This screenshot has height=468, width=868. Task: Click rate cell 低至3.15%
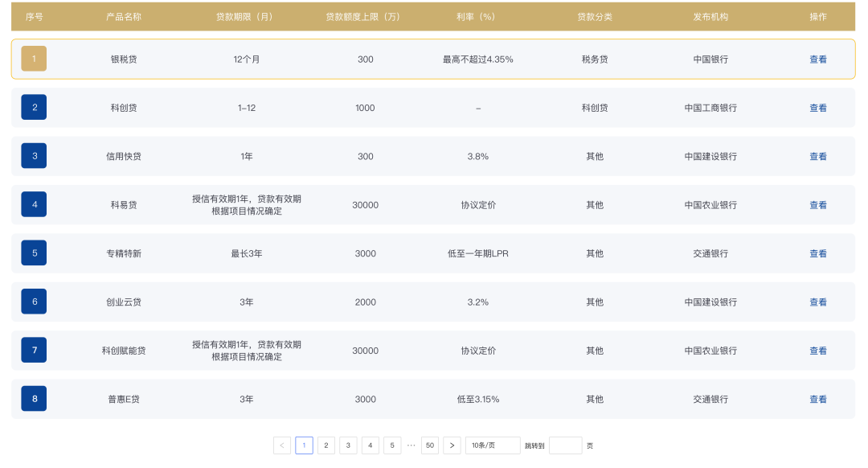477,400
